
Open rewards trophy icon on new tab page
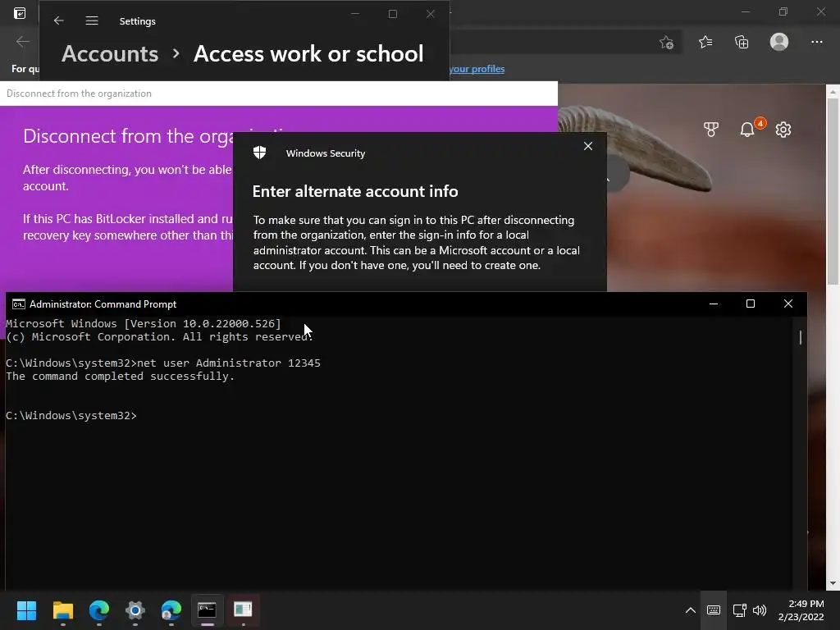(x=711, y=129)
